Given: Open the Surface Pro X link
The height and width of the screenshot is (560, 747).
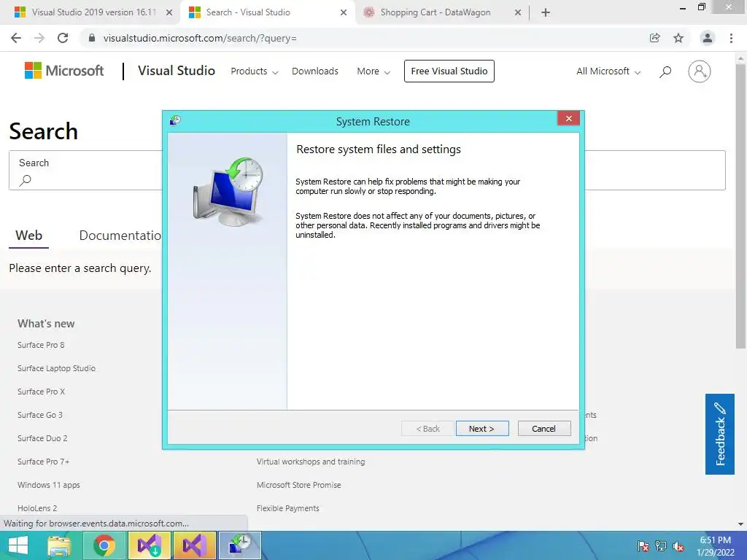Looking at the screenshot, I should click(x=41, y=392).
